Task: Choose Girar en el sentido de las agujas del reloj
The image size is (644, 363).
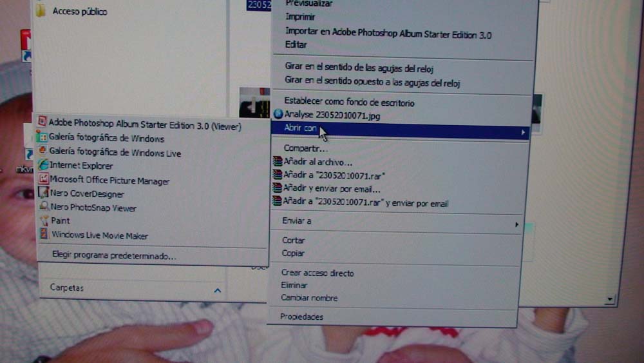Action: 359,68
